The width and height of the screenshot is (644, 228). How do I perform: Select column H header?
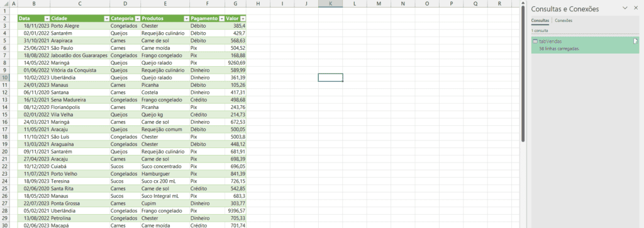[x=258, y=4]
